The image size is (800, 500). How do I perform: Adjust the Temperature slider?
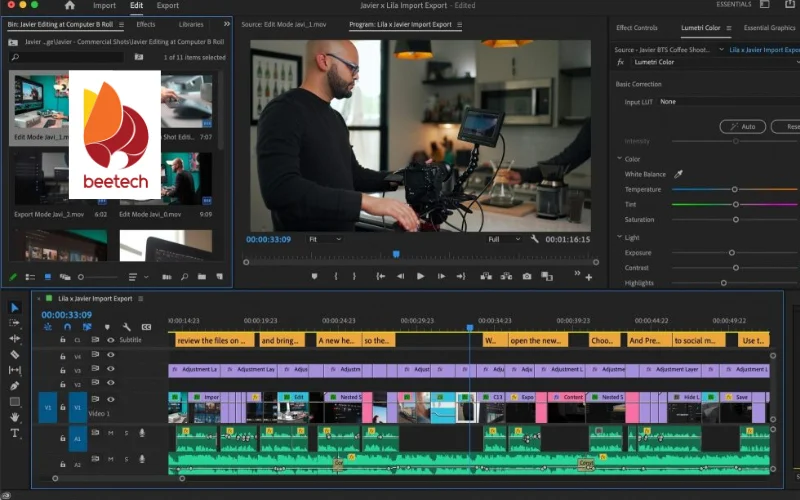point(735,189)
